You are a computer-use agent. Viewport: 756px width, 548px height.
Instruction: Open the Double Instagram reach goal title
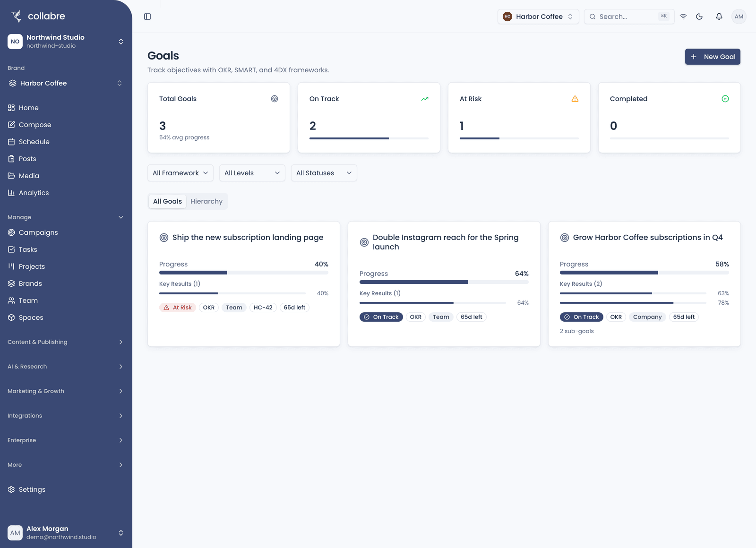coord(446,242)
